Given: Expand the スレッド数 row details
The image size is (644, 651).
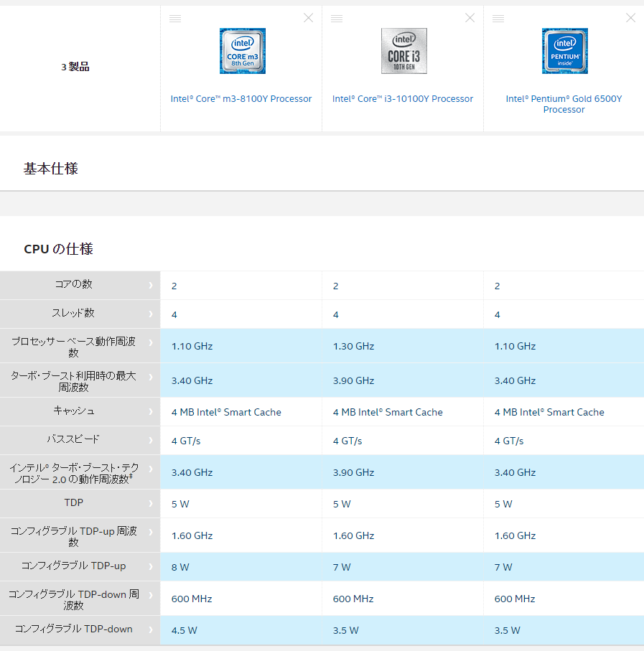Looking at the screenshot, I should (x=151, y=314).
